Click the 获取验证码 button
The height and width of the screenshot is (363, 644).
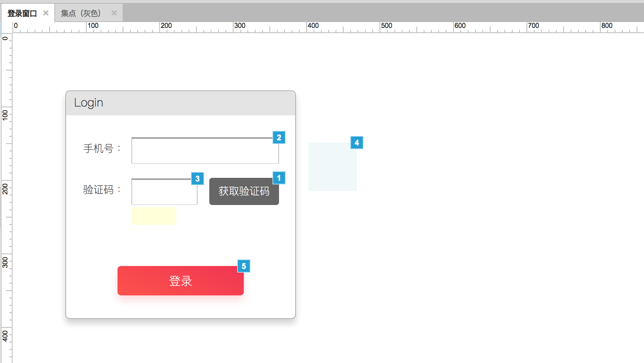(244, 191)
